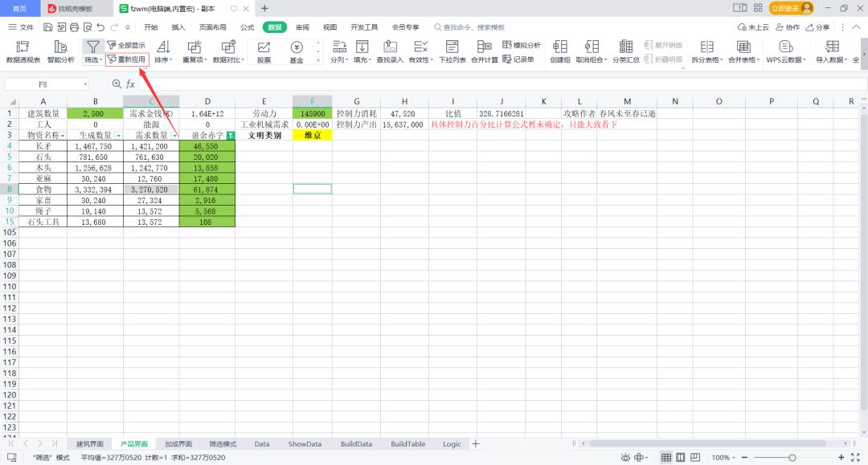Open the 开始 ribbon tab
868x465 pixels.
pos(150,27)
